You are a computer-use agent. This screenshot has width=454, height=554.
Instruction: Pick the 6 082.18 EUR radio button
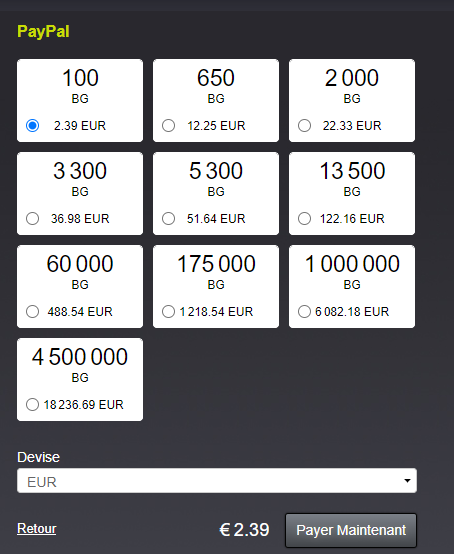pos(304,311)
